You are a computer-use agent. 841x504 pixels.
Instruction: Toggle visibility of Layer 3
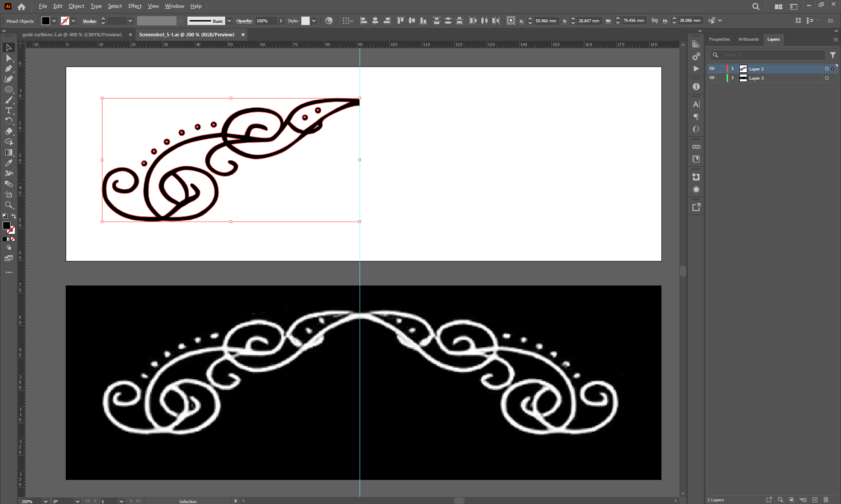pos(712,78)
